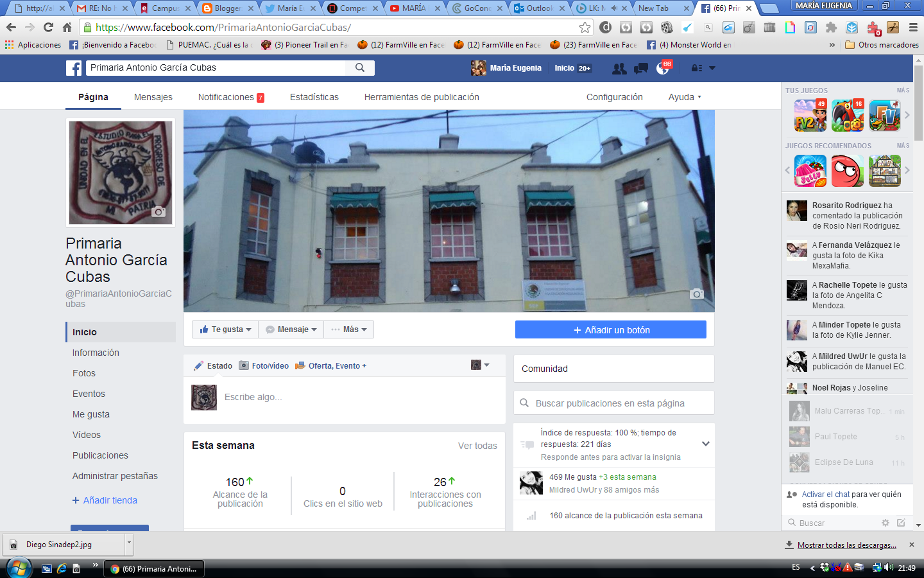Screen dimensions: 924x578
Task: Click the Ver todas link
Action: (x=477, y=446)
